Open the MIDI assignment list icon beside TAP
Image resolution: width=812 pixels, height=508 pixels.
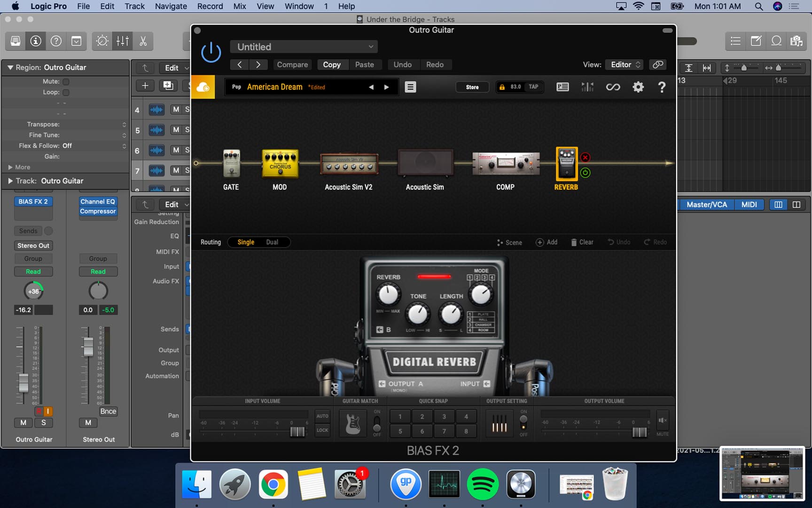point(562,87)
